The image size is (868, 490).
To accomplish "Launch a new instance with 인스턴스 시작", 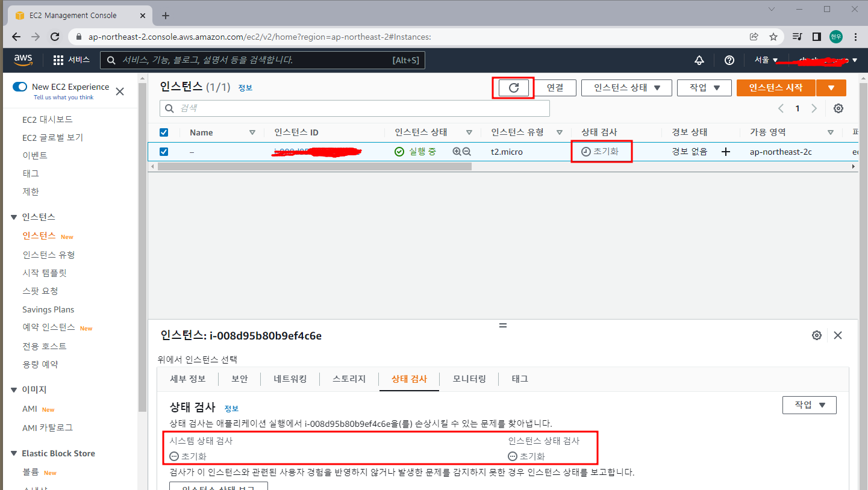I will tap(775, 87).
